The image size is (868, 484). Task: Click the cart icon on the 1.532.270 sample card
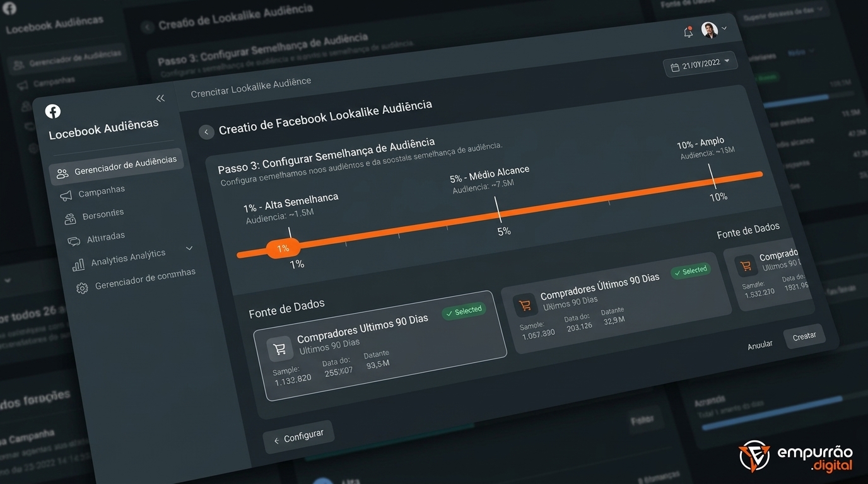746,265
